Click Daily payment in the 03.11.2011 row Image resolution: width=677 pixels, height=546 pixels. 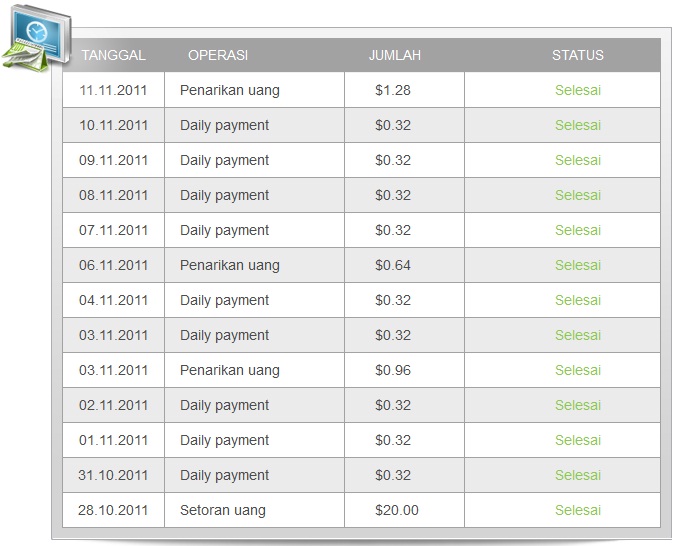pos(225,335)
